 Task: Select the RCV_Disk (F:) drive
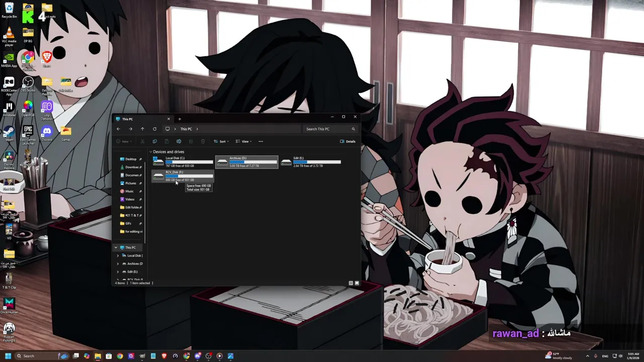183,175
